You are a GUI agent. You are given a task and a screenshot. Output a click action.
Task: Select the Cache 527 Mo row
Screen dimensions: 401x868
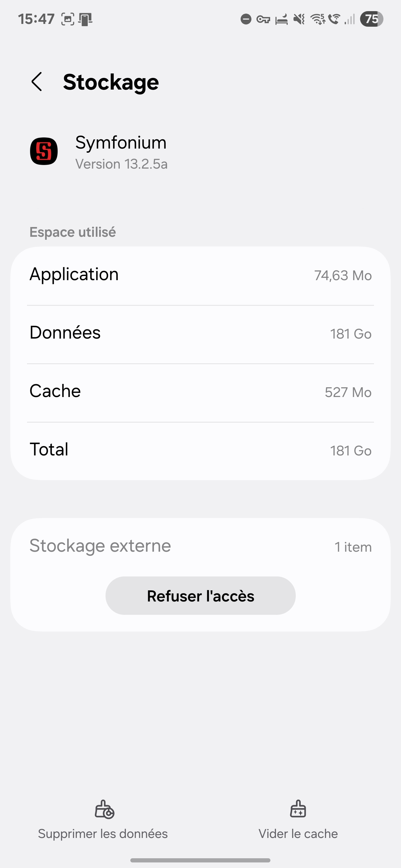(200, 392)
